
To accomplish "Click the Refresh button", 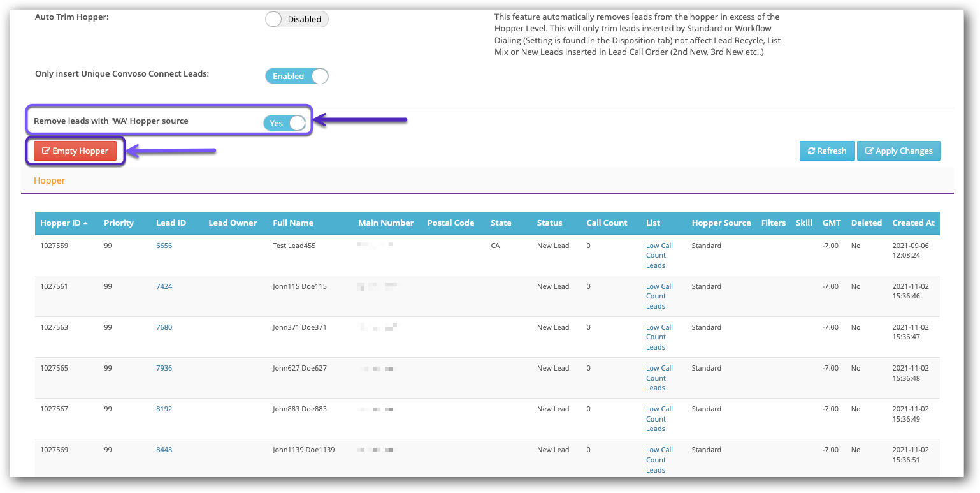I will point(827,151).
